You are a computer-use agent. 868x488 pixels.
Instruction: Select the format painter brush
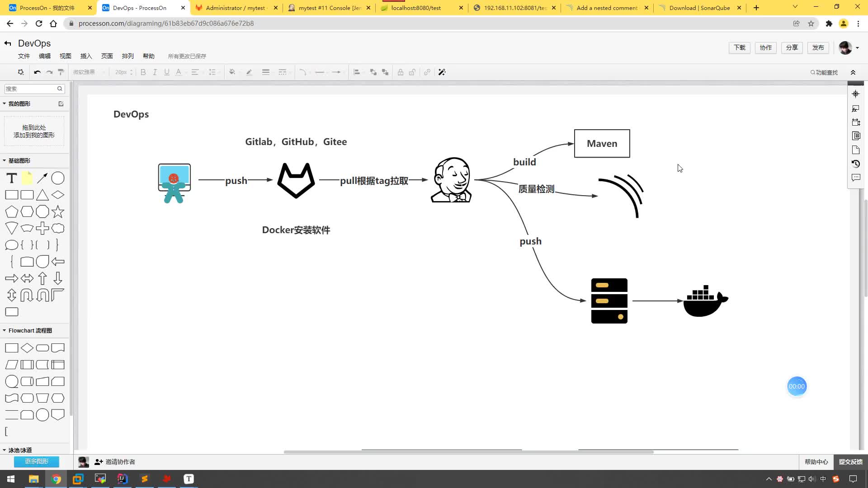coord(61,72)
